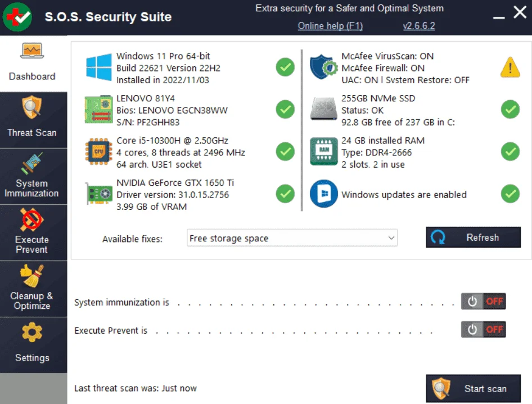Go to System Immunization
Viewport: 532px width, 404px height.
tap(33, 176)
